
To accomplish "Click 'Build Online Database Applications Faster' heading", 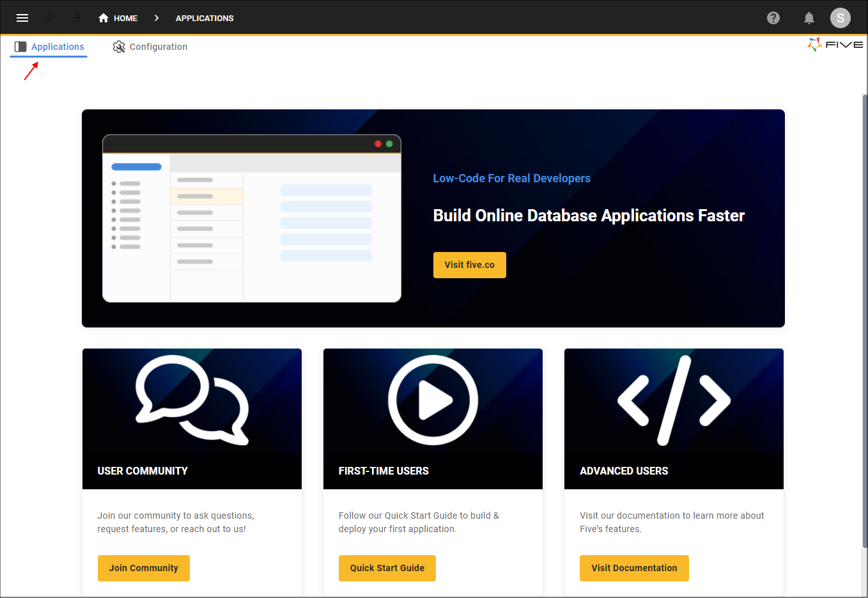I will coord(589,216).
